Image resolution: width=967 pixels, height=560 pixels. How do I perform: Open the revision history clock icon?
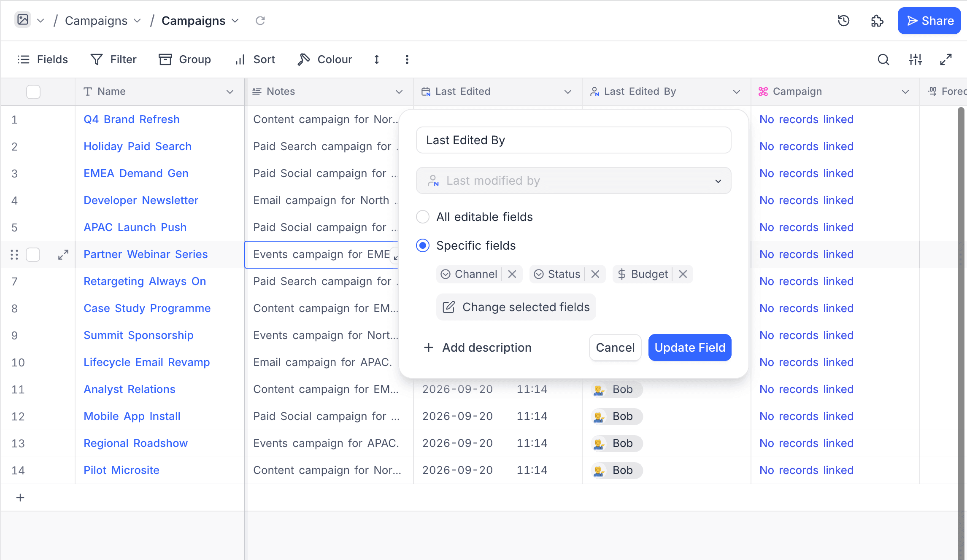843,21
